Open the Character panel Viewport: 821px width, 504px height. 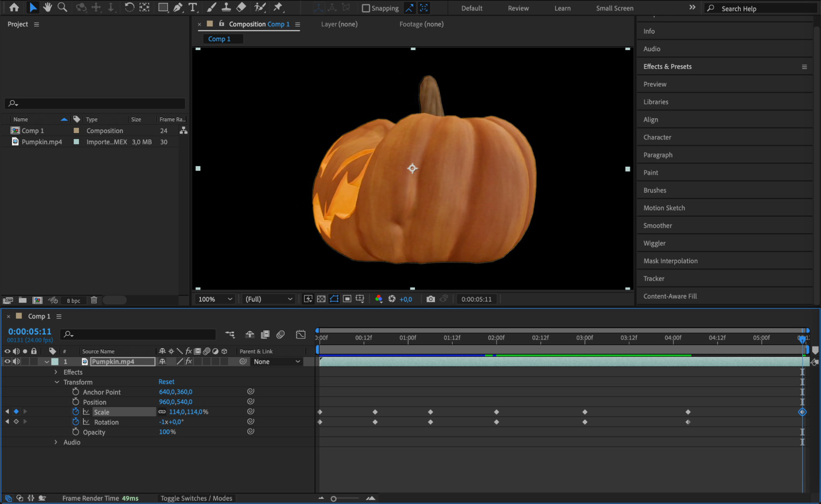657,137
